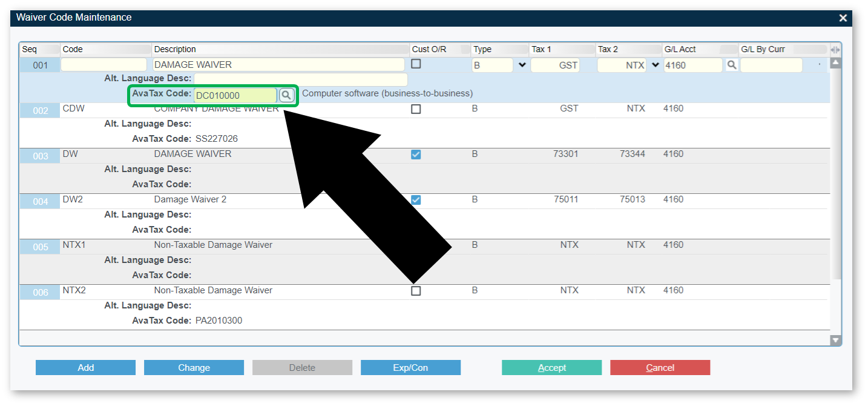This screenshot has width=868, height=406.
Task: Click the Tax 1 GST input field
Action: [555, 65]
